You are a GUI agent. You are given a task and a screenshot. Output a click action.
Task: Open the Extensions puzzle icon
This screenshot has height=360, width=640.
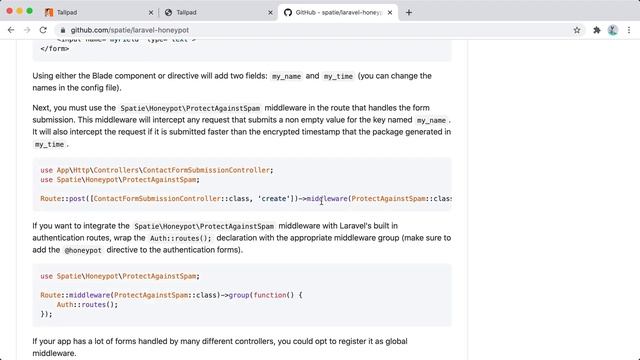(597, 30)
